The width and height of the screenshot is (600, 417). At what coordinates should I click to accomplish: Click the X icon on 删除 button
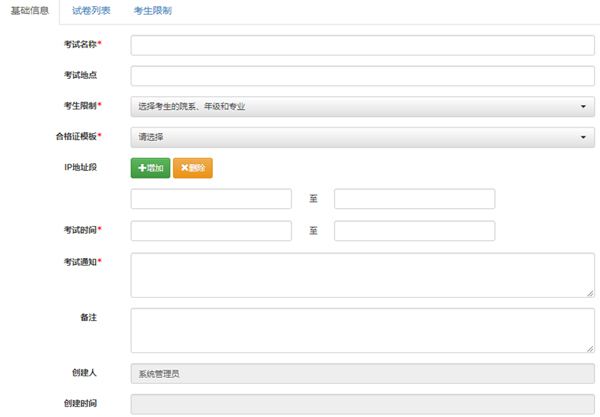tap(184, 168)
